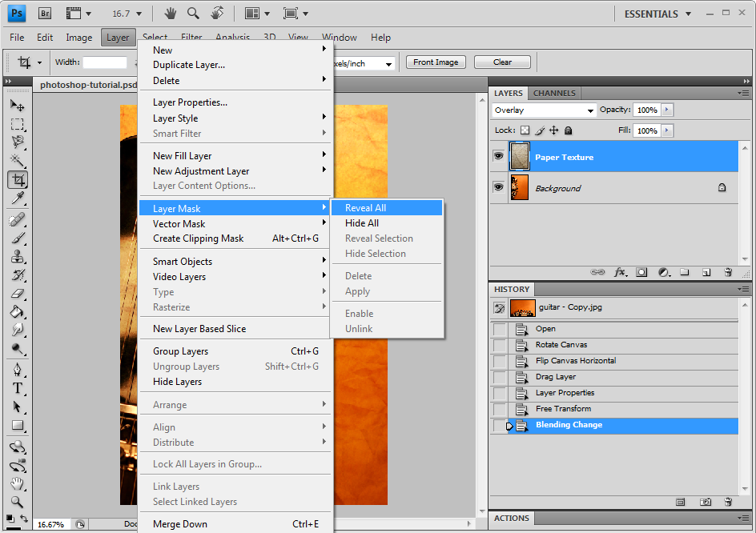This screenshot has height=533, width=756.
Task: Choose the Horizontal Type tool
Action: [x=17, y=388]
